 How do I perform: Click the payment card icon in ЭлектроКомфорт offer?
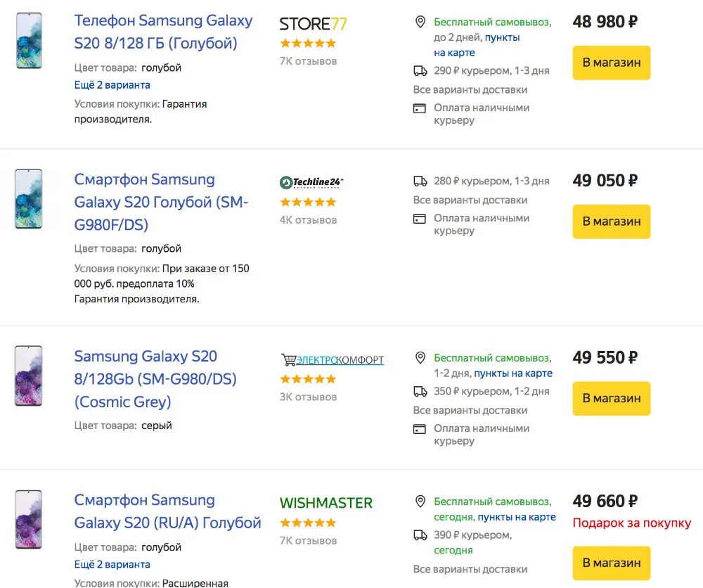point(420,429)
